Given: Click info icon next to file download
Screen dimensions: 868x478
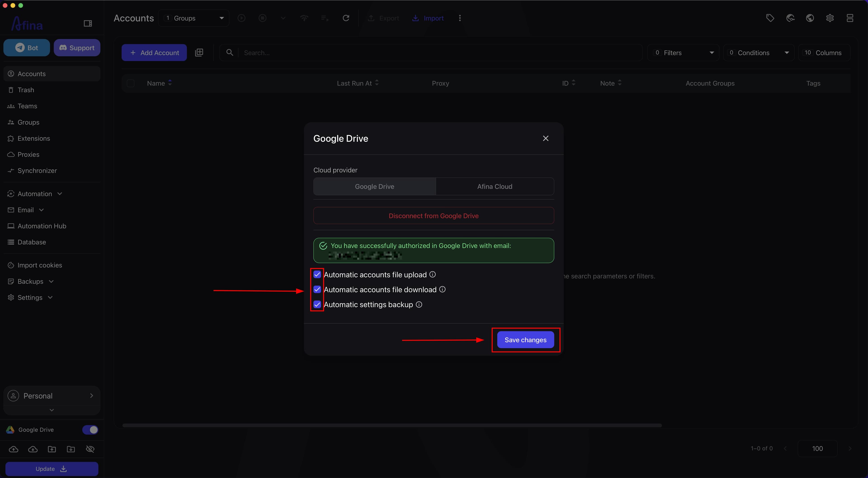Looking at the screenshot, I should click(442, 289).
